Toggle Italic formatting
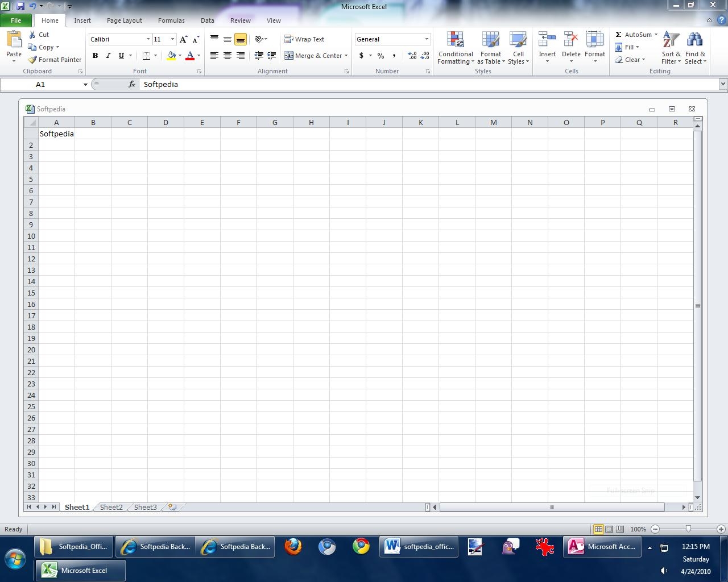Screen dimensions: 728x582 108,56
